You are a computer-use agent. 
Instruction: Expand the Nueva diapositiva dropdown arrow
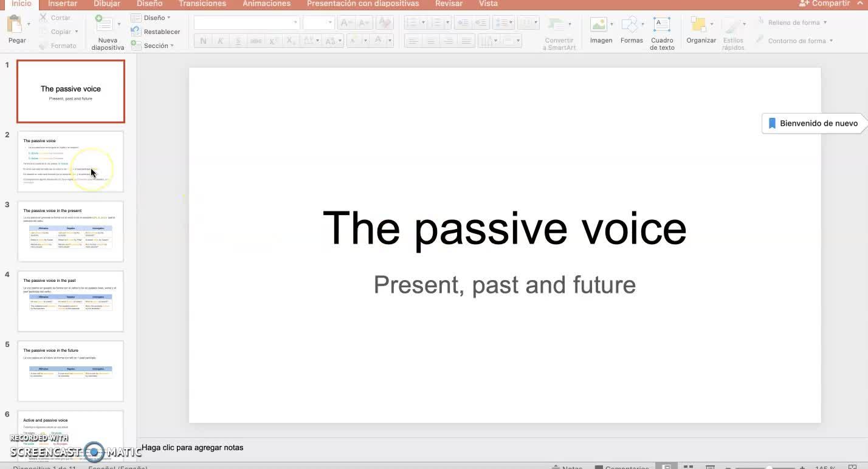[x=119, y=24]
